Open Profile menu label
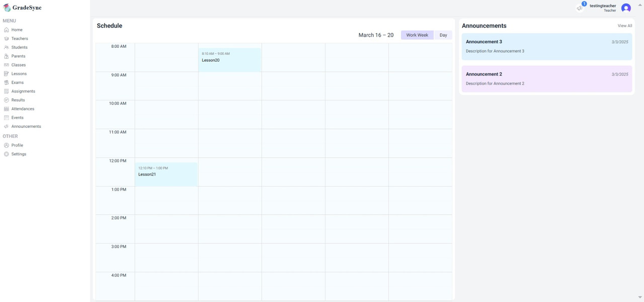 (17, 145)
